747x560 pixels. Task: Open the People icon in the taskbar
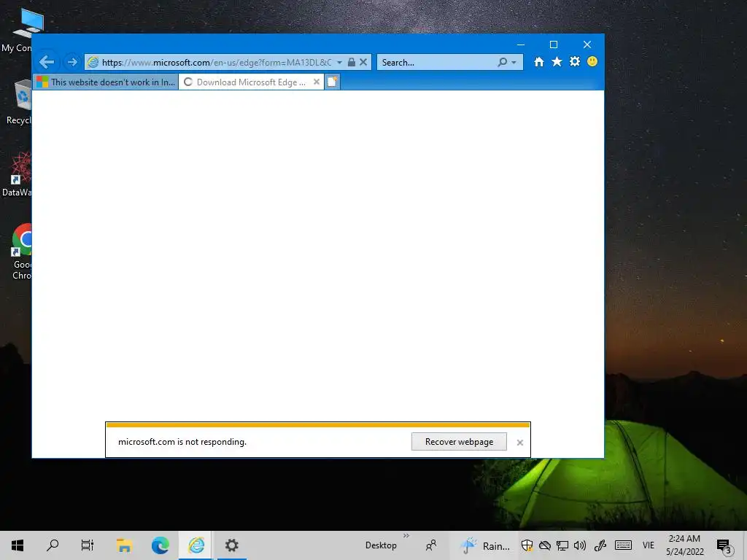pos(430,545)
